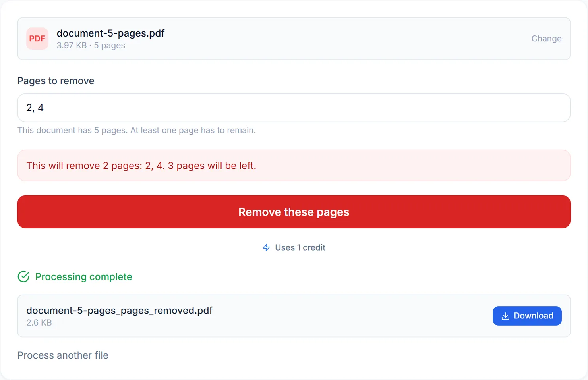Click the red PDF file icon
The width and height of the screenshot is (588, 380).
(37, 39)
